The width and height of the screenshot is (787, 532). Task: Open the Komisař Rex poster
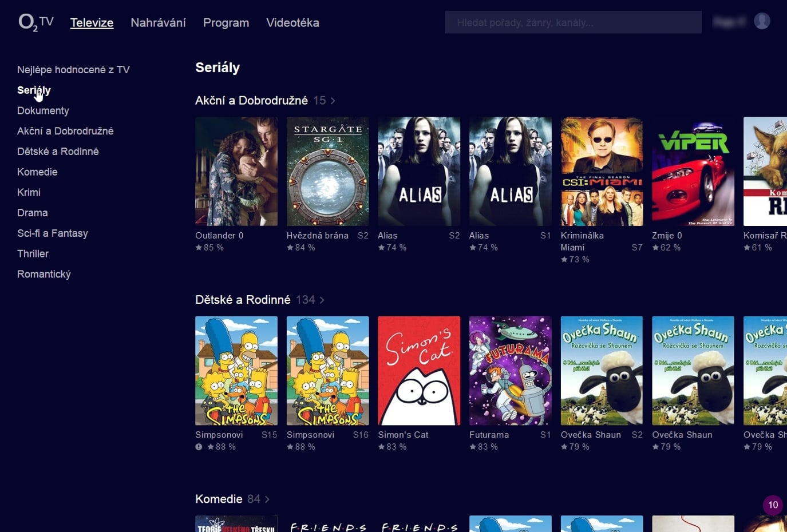tap(765, 172)
